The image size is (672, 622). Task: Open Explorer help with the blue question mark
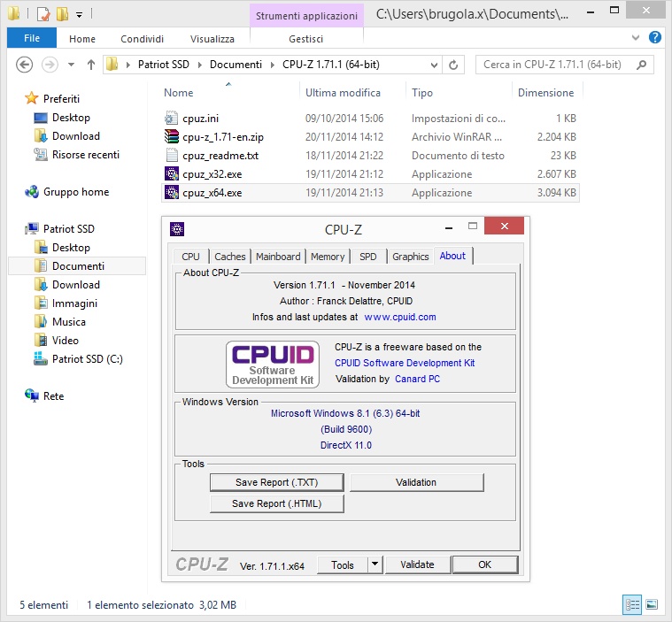(x=654, y=38)
